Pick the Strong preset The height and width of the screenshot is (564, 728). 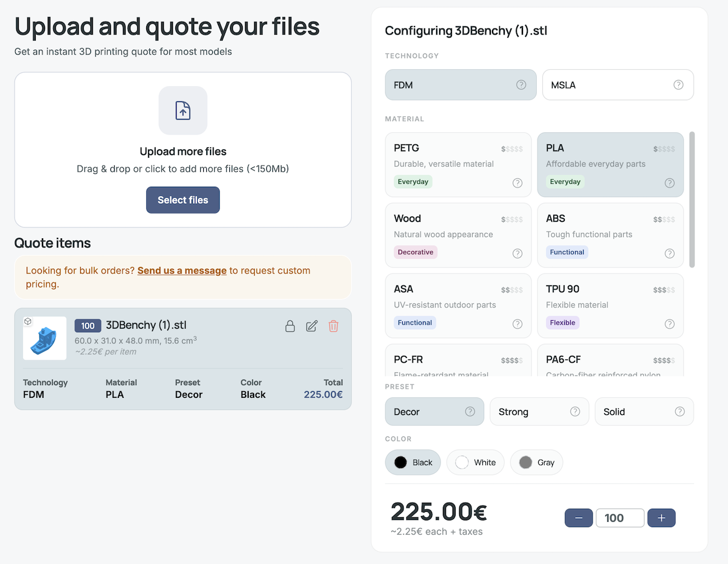tap(539, 412)
